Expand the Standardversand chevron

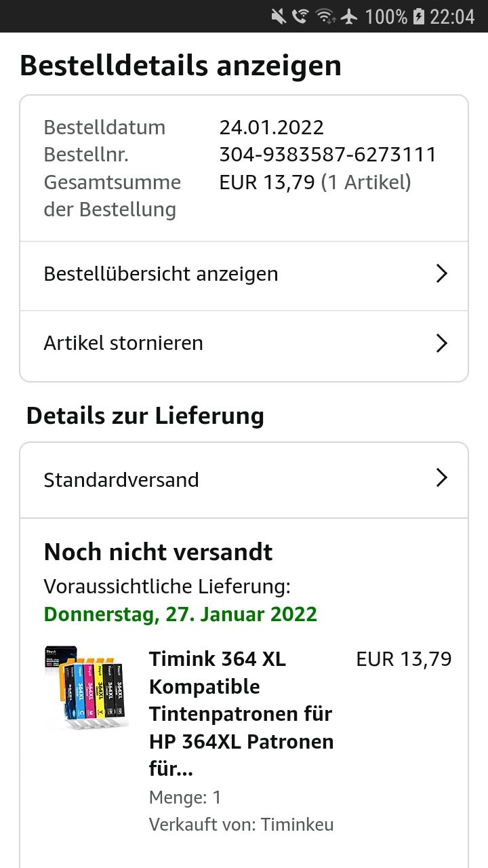(x=441, y=479)
